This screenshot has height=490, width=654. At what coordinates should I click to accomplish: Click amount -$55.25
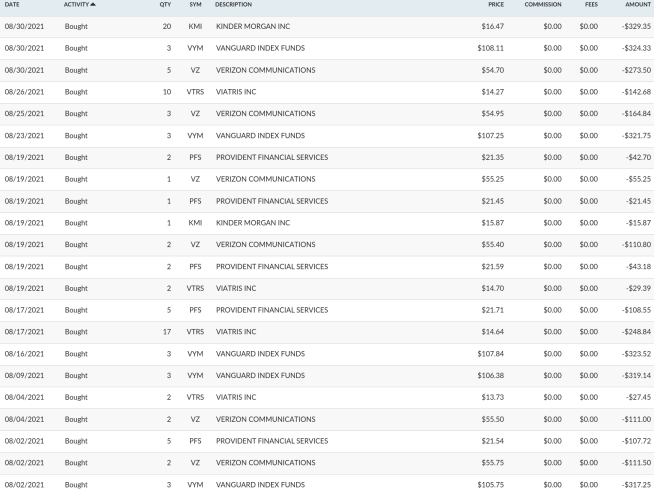(x=638, y=179)
